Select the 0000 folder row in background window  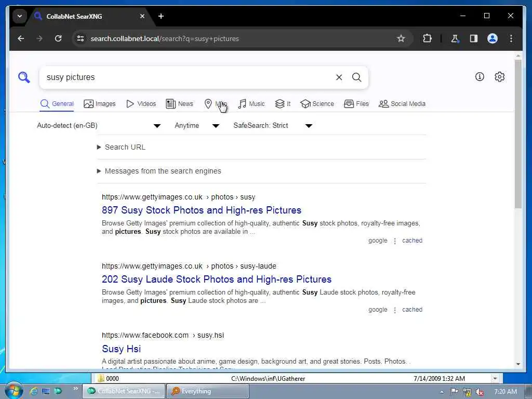(292, 378)
